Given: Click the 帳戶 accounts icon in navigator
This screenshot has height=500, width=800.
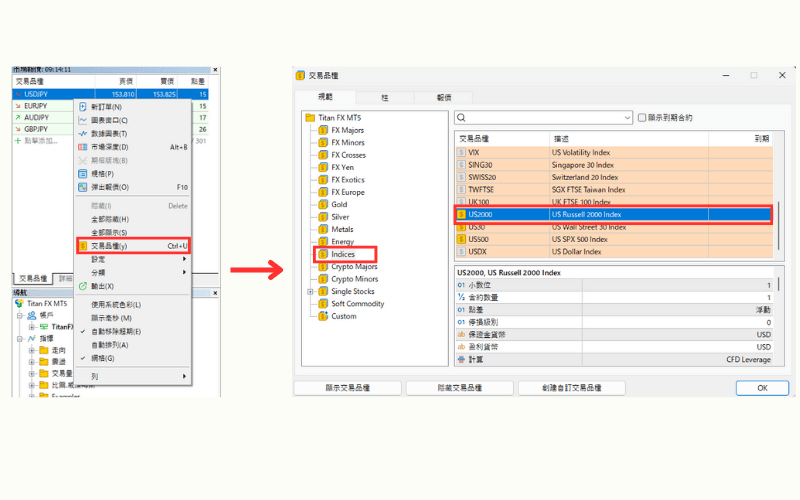Looking at the screenshot, I should click(32, 315).
